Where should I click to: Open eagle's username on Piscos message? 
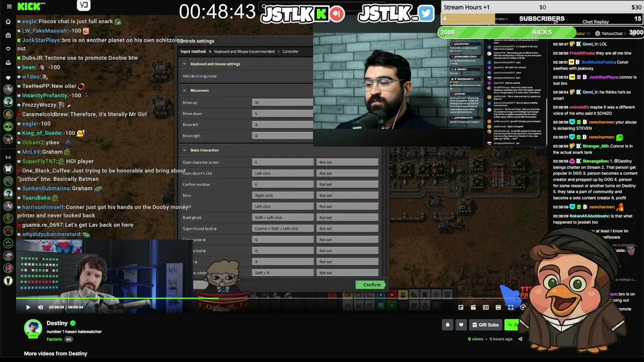(30, 22)
